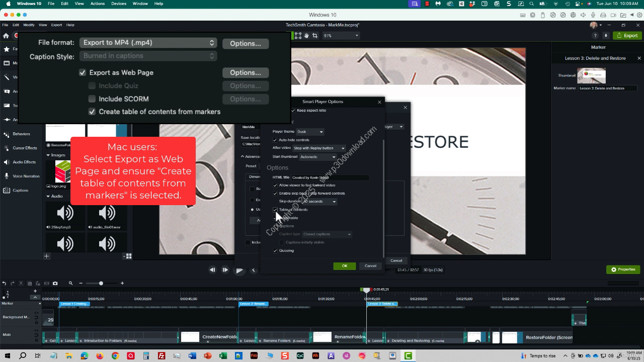Image resolution: width=644 pixels, height=362 pixels.
Task: Open the Marker track dropdown arrow
Action: 39,304
